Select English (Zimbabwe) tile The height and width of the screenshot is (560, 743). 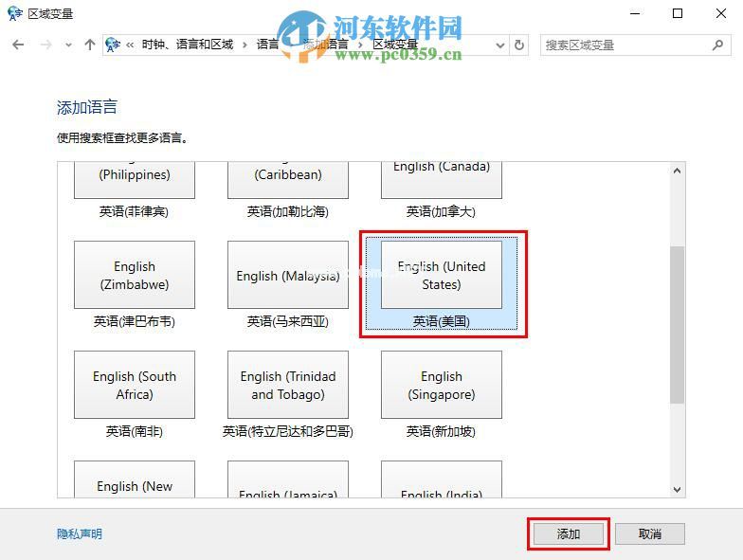[135, 275]
